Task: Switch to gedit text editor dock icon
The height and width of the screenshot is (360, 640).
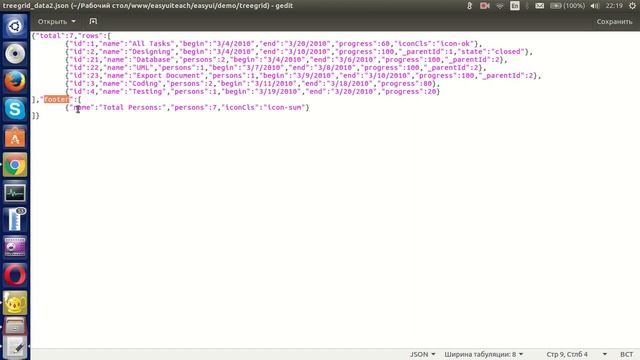Action: (x=15, y=348)
